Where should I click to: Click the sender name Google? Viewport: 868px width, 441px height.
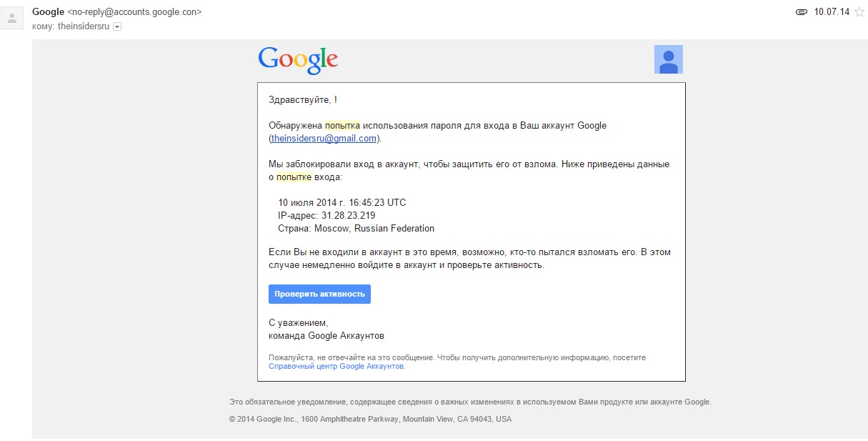point(48,11)
